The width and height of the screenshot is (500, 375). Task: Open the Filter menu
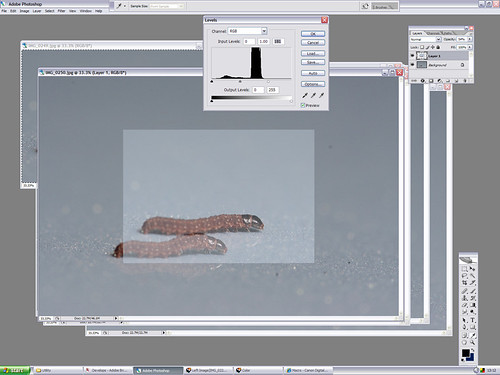pos(61,11)
